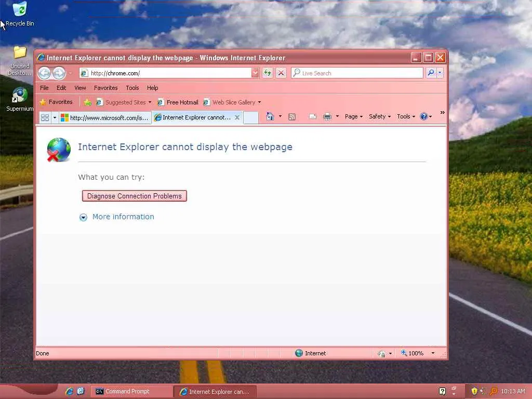Open Web Slice Gallery link
The image size is (532, 399).
232,102
